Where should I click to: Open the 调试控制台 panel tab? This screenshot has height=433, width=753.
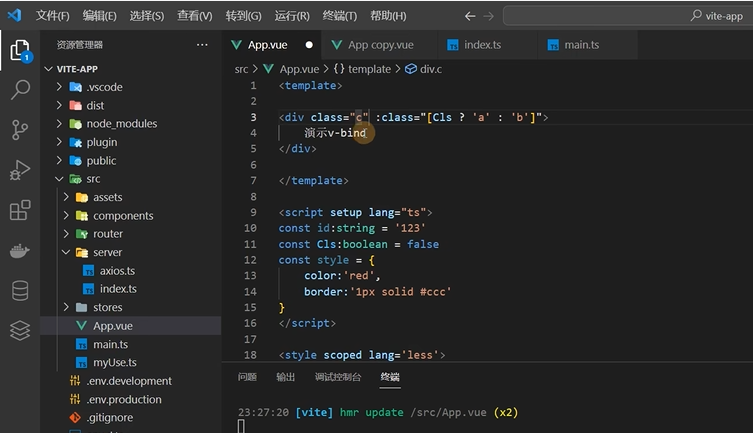click(x=338, y=377)
